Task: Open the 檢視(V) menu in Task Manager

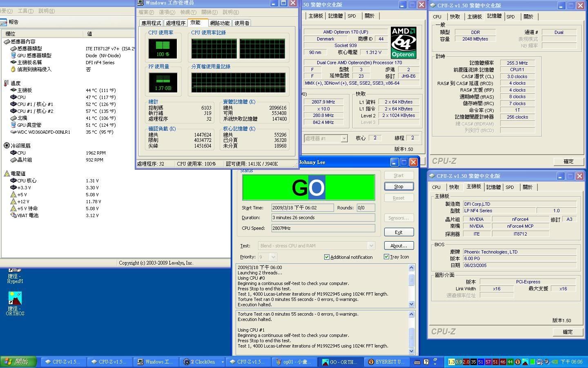Action: (188, 12)
